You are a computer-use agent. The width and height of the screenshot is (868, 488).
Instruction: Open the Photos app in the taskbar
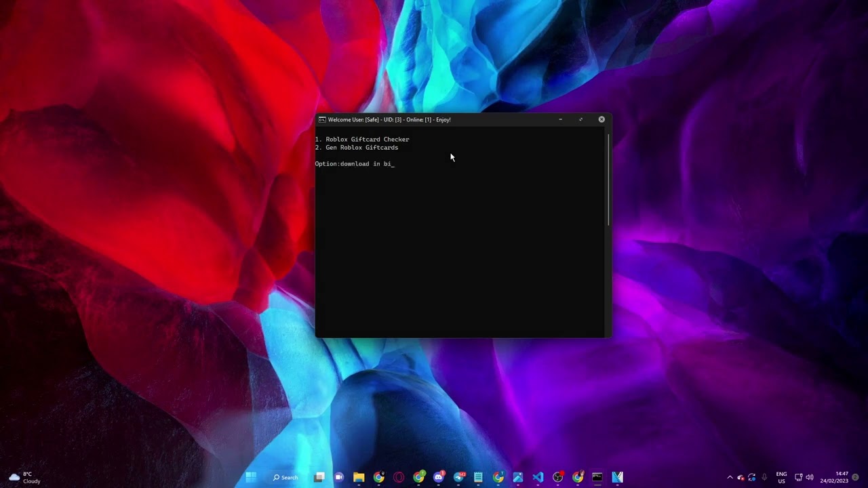518,477
